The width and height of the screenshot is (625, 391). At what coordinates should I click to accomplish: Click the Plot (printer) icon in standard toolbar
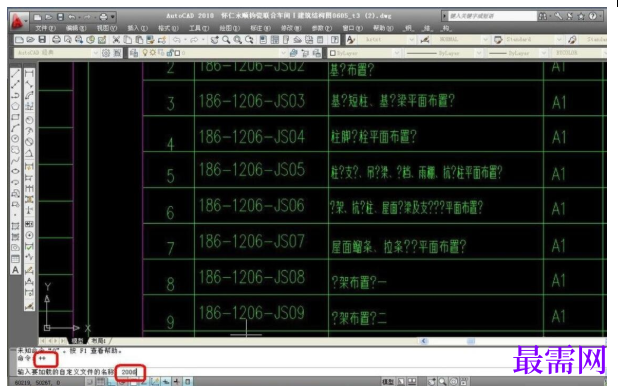tap(56, 40)
